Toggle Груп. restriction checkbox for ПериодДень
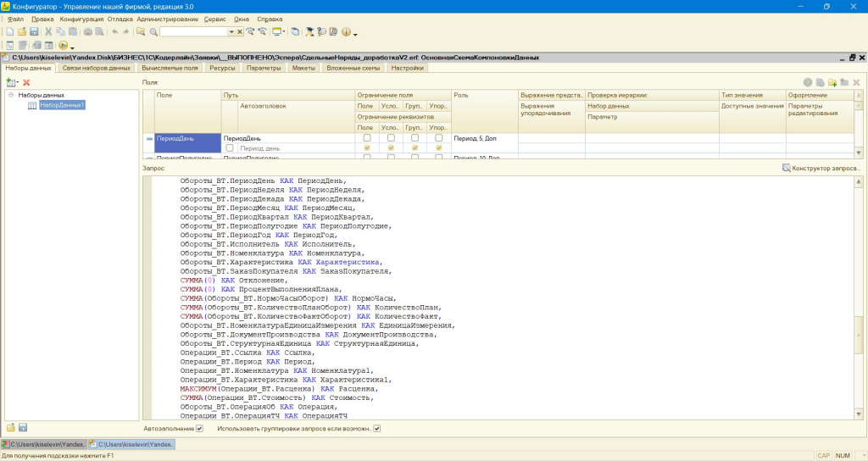The height and width of the screenshot is (461, 868). tap(415, 138)
